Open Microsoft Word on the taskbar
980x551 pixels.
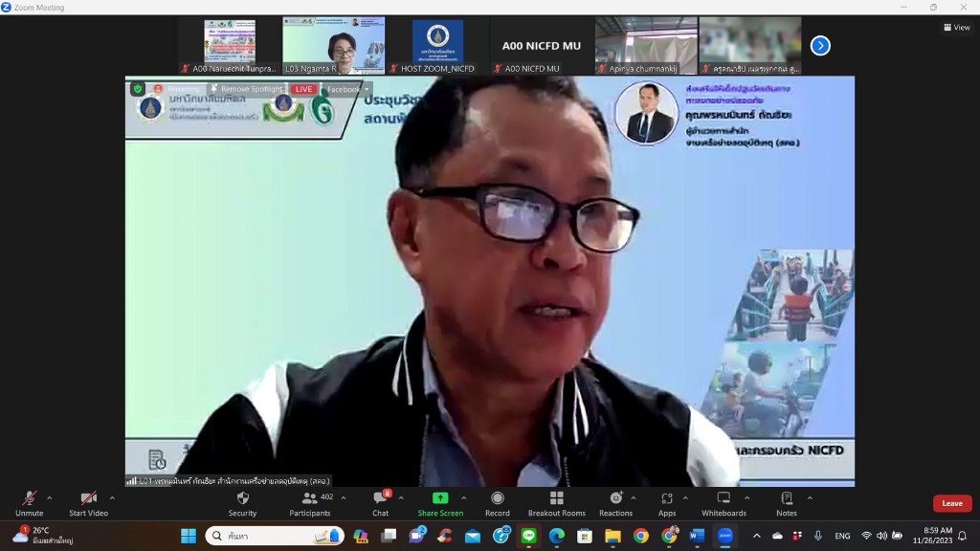pos(697,536)
